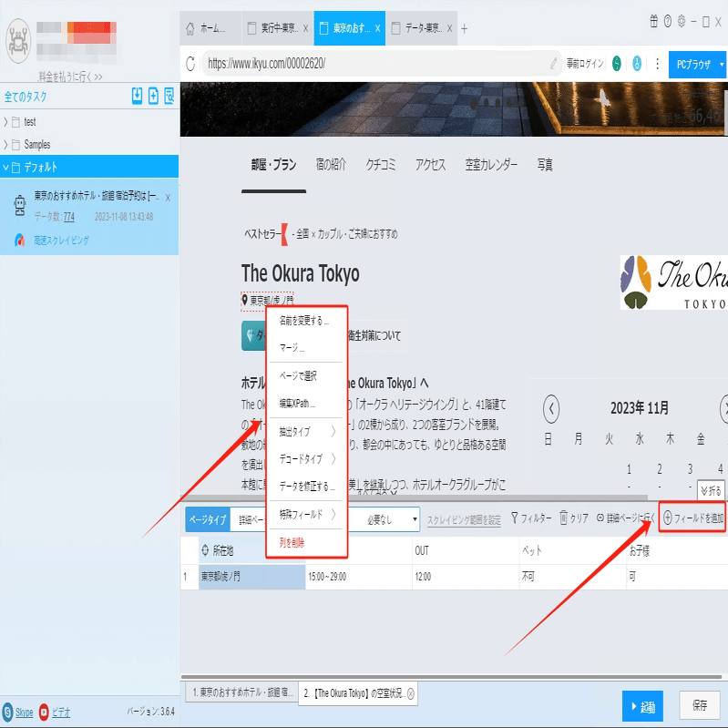Viewport: 728px width, 728px height.
Task: Remove the 東京のおすすめホテル task with its X
Action: (168, 198)
